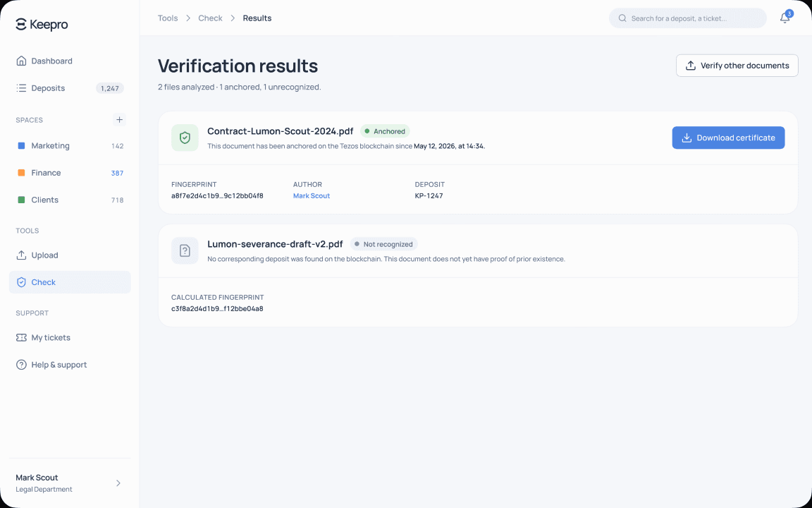Viewport: 812px width, 508px height.
Task: Click the orange Finance square icon
Action: [x=21, y=173]
